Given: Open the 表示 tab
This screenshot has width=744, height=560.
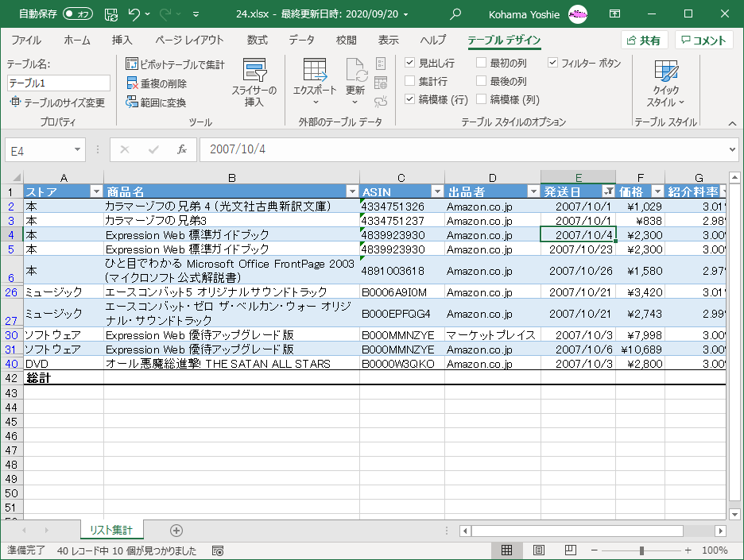Looking at the screenshot, I should point(388,41).
